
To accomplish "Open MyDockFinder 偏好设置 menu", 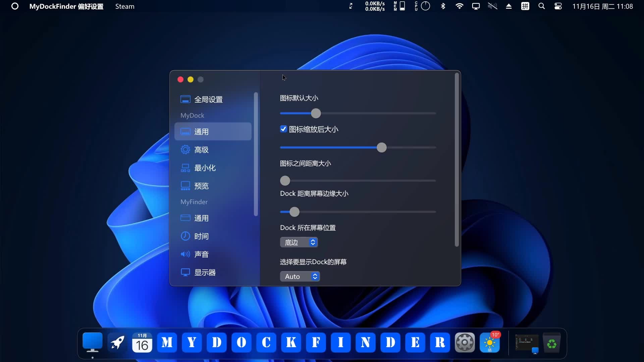I will 66,6.
